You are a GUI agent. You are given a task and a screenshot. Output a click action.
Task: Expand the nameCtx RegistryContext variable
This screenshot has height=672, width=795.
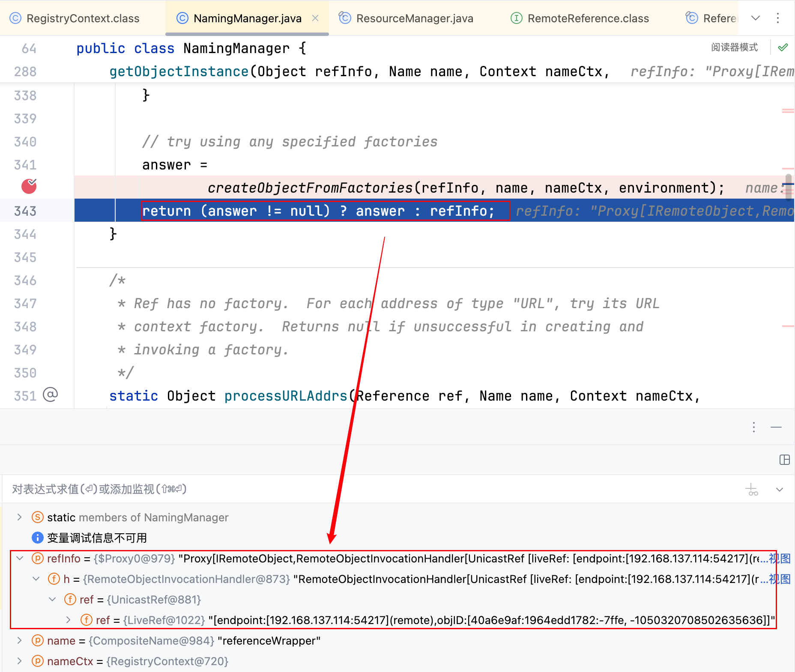point(19,661)
